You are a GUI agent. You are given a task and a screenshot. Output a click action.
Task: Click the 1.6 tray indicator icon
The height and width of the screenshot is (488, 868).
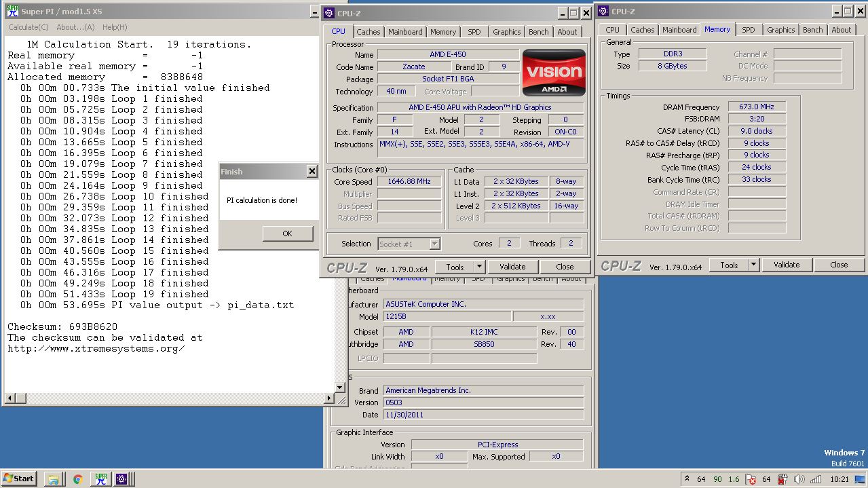[x=734, y=479]
